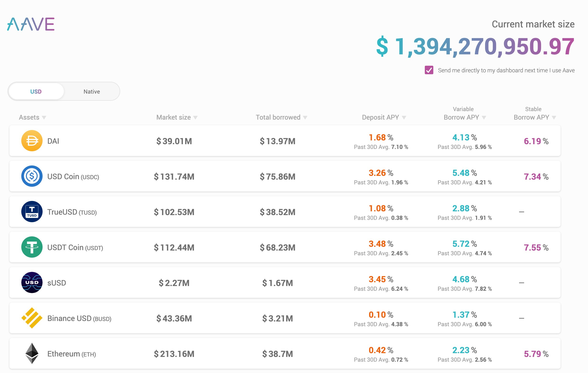Click ETH deposit APY 0.42%

381,350
